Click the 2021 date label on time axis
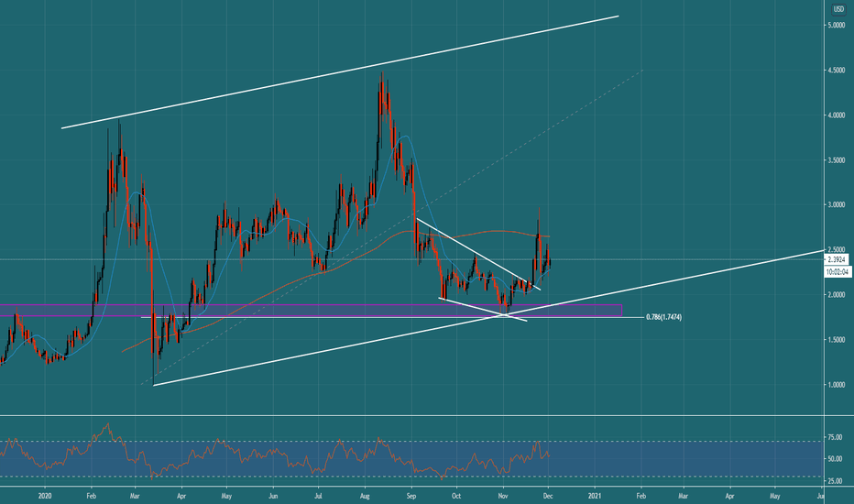 (x=595, y=496)
